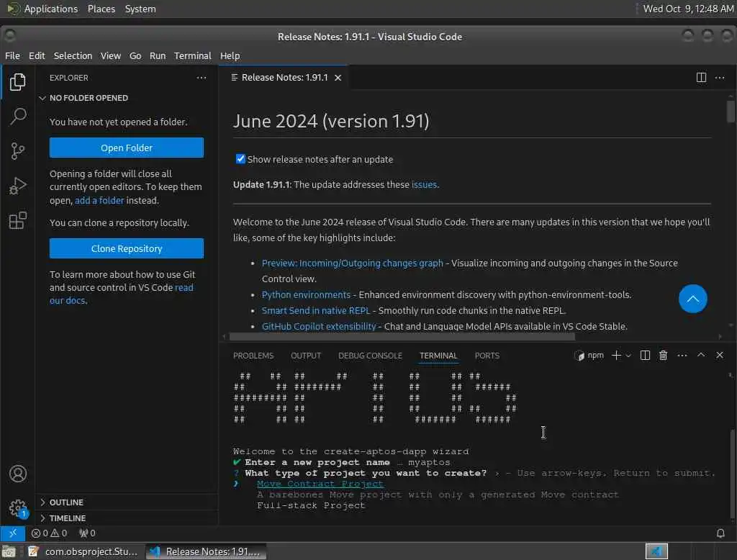Open editor more actions ellipsis
Screen dimensions: 737x560
click(720, 78)
